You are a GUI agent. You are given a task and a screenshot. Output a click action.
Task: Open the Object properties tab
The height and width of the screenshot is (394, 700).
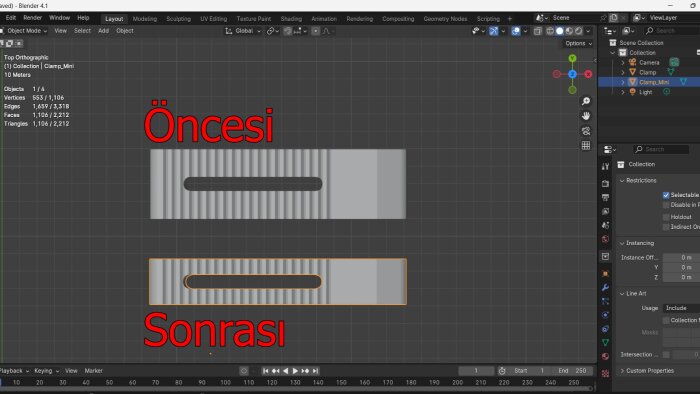click(x=605, y=274)
